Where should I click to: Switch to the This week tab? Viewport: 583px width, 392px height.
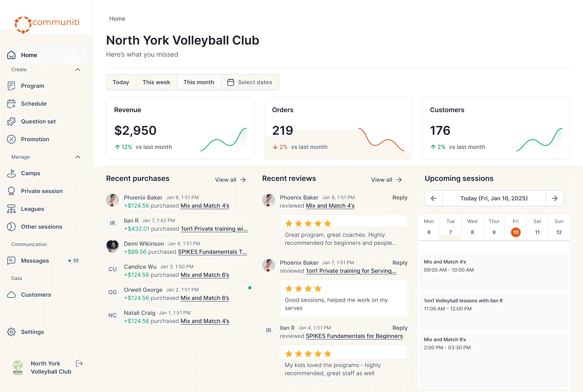156,82
